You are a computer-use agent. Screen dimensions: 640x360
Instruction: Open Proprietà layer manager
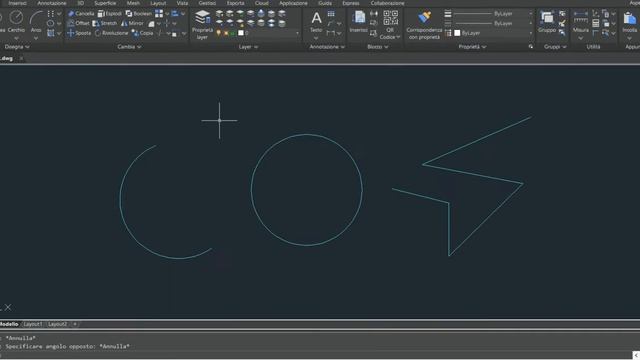pos(202,24)
